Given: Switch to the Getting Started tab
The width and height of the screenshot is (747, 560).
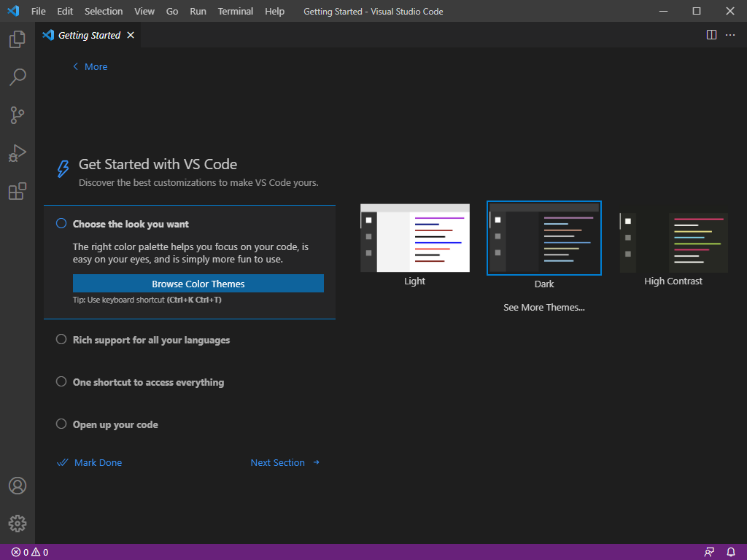Looking at the screenshot, I should (88, 34).
